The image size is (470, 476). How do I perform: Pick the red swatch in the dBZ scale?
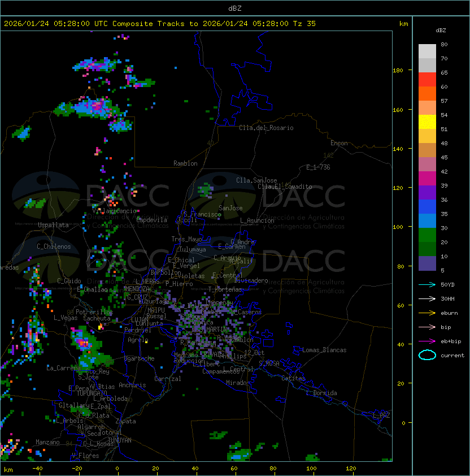pyautogui.click(x=427, y=80)
